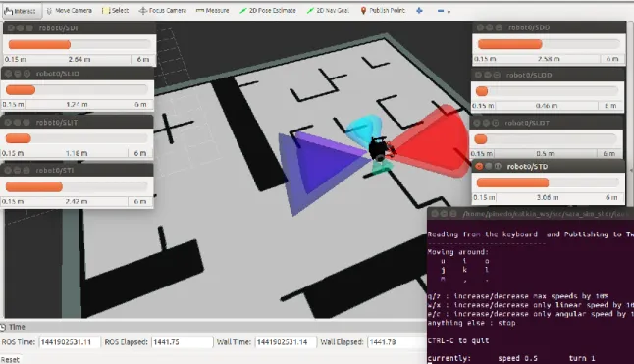Activate the Move Camera tool

tap(69, 11)
